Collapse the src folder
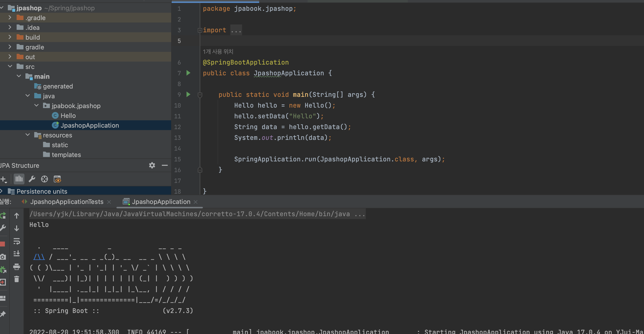 point(10,66)
